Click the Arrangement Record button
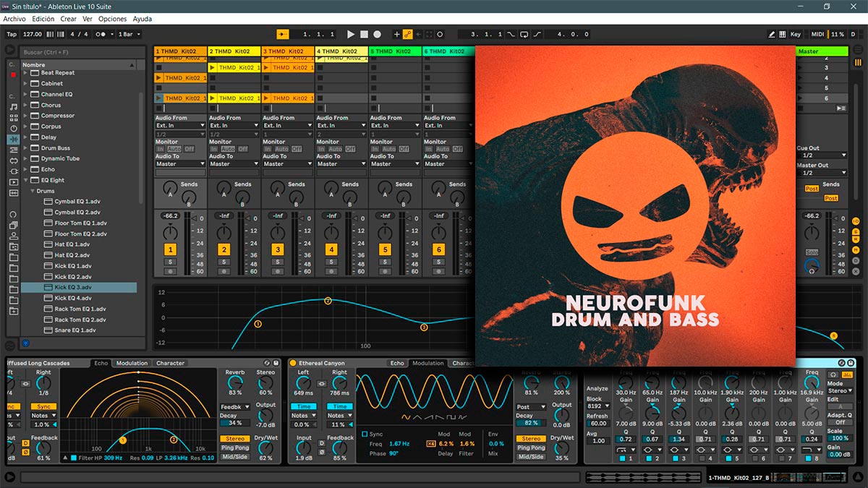The width and height of the screenshot is (868, 488). coord(377,34)
